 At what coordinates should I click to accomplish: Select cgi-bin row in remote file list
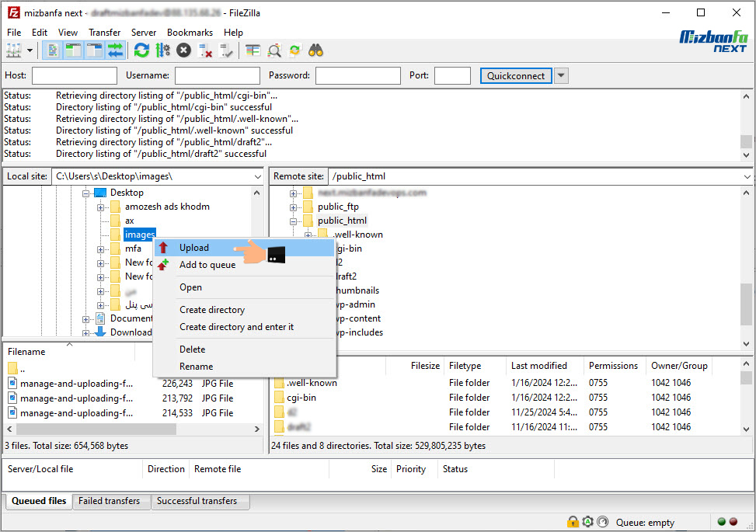click(x=507, y=398)
